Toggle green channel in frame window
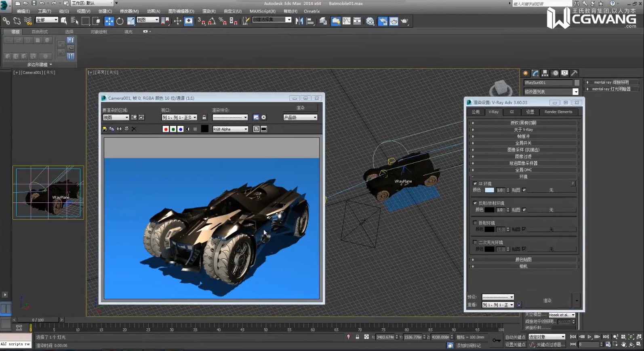644x351 pixels. point(173,129)
